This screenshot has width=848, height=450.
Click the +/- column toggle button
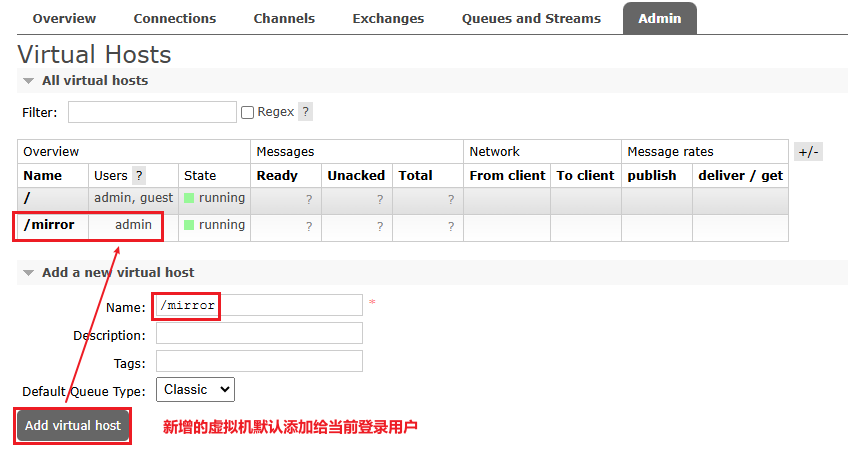click(808, 152)
